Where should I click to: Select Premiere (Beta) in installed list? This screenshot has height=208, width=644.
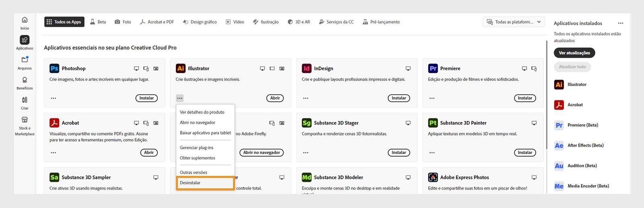[576, 125]
